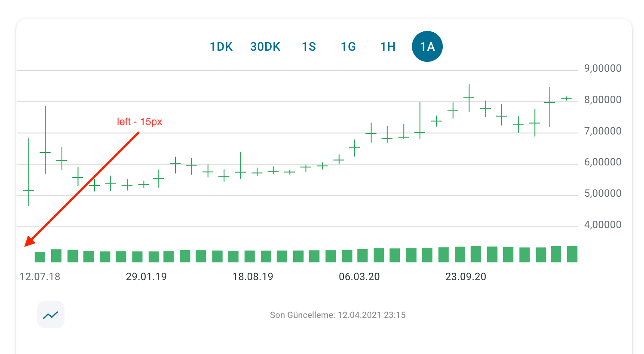
Task: Click the date label 29.01.19
Action: point(147,277)
